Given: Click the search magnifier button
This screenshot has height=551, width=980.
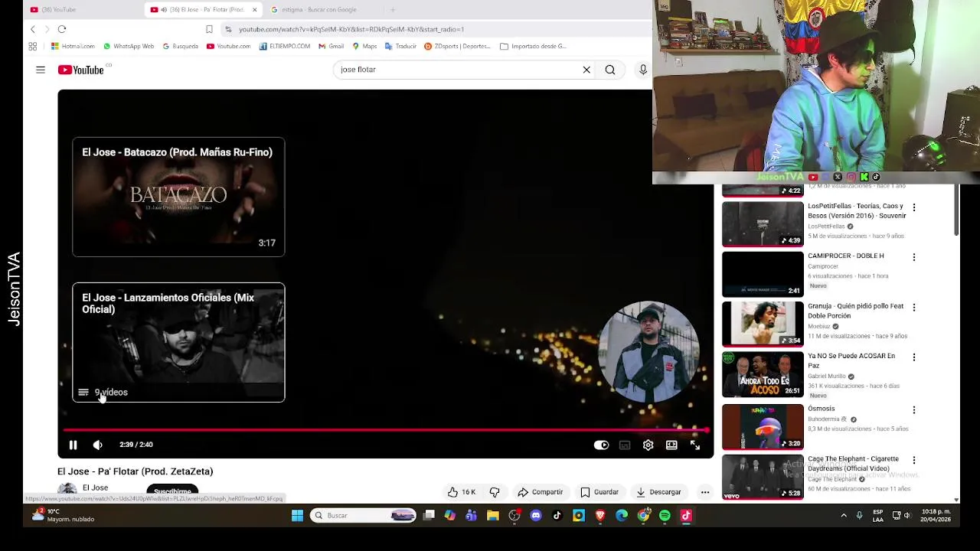Looking at the screenshot, I should pyautogui.click(x=610, y=70).
